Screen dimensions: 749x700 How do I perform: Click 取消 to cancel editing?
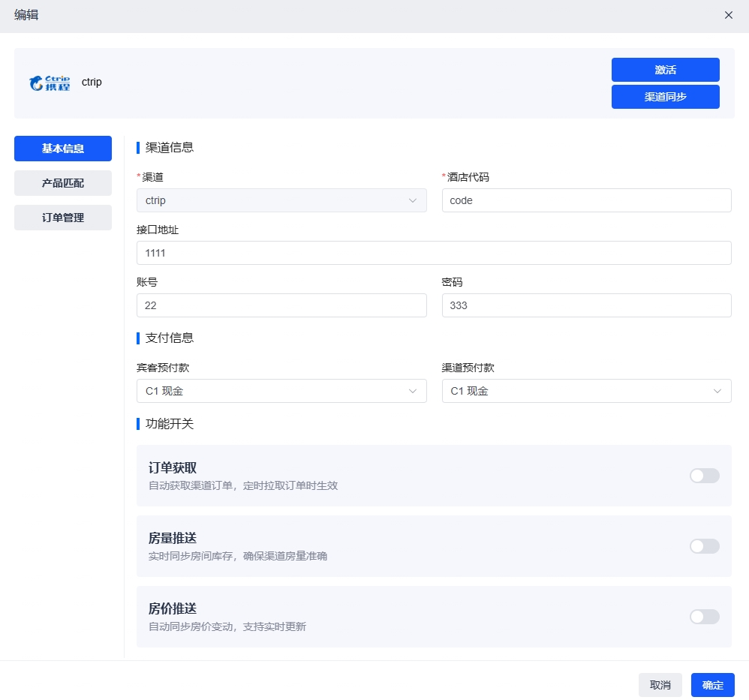660,685
